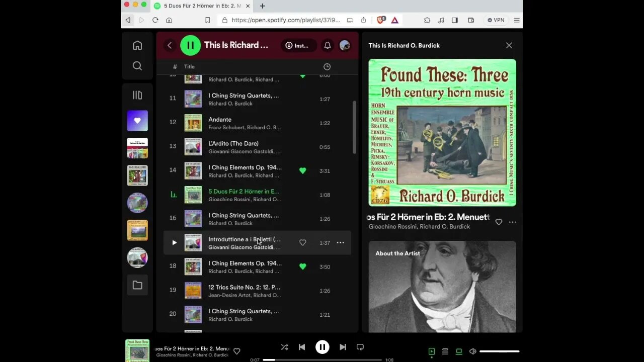Image resolution: width=644 pixels, height=362 pixels.
Task: Like song via heart in Now Playing panel
Action: click(x=499, y=222)
